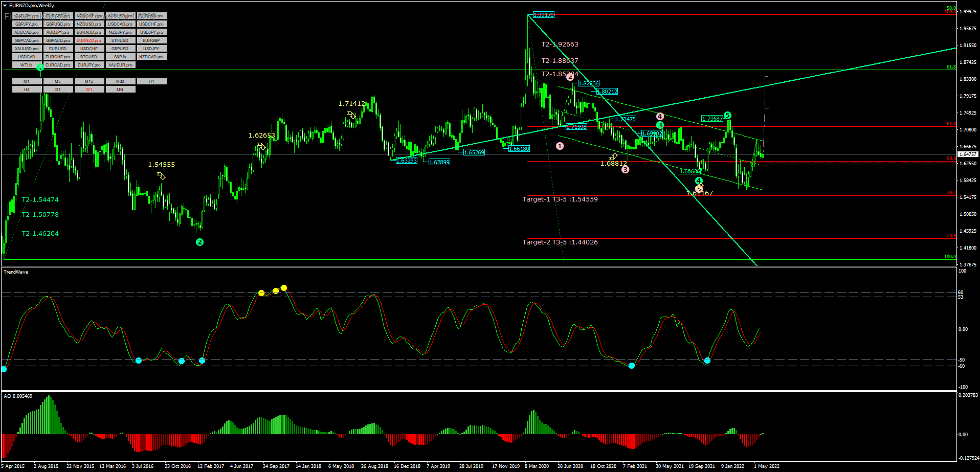Viewport: 980px width, 472px height.
Task: Switch to the D1 daily timeframe
Action: tap(58, 89)
